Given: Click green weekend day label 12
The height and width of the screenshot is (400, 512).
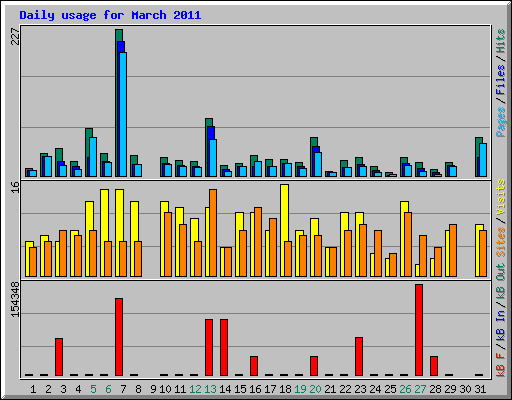Looking at the screenshot, I should 195,389.
